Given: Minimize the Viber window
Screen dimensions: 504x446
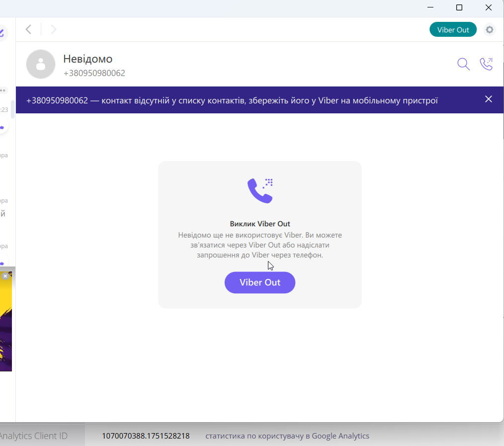Looking at the screenshot, I should (x=430, y=7).
